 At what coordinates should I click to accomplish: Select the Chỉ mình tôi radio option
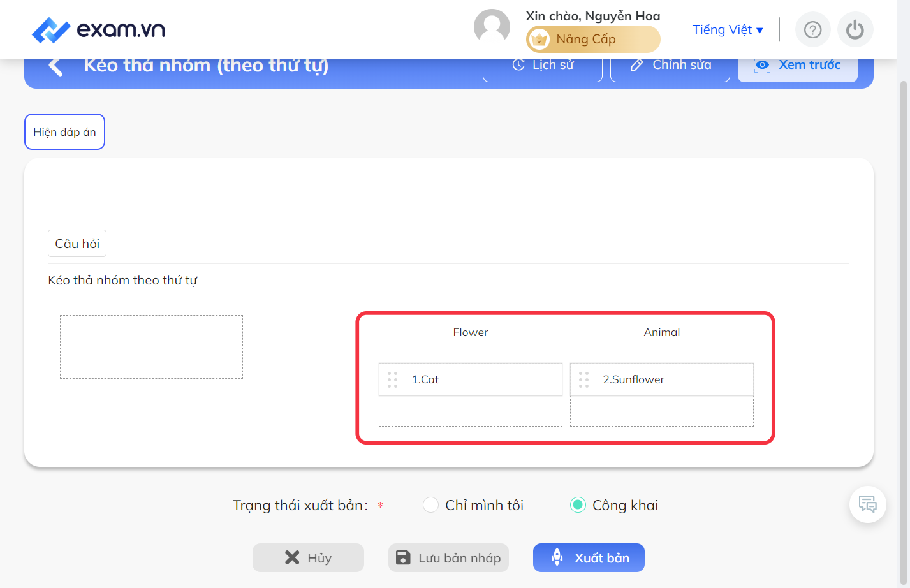[430, 505]
